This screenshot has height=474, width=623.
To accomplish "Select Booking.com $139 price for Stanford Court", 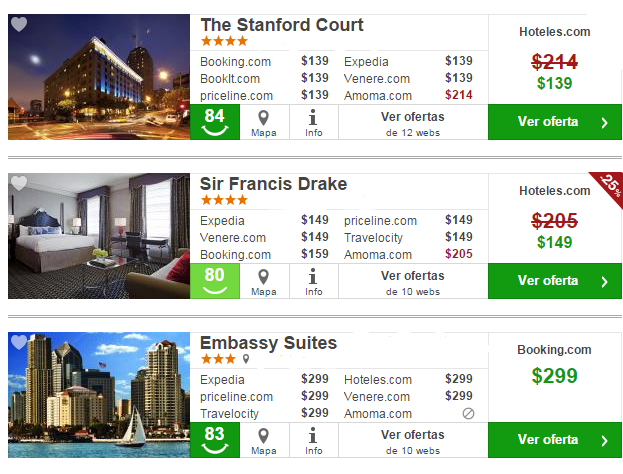I will pyautogui.click(x=264, y=61).
